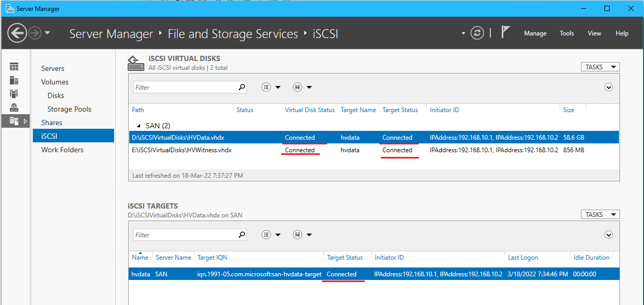Sort by Target Name column header

pyautogui.click(x=358, y=110)
